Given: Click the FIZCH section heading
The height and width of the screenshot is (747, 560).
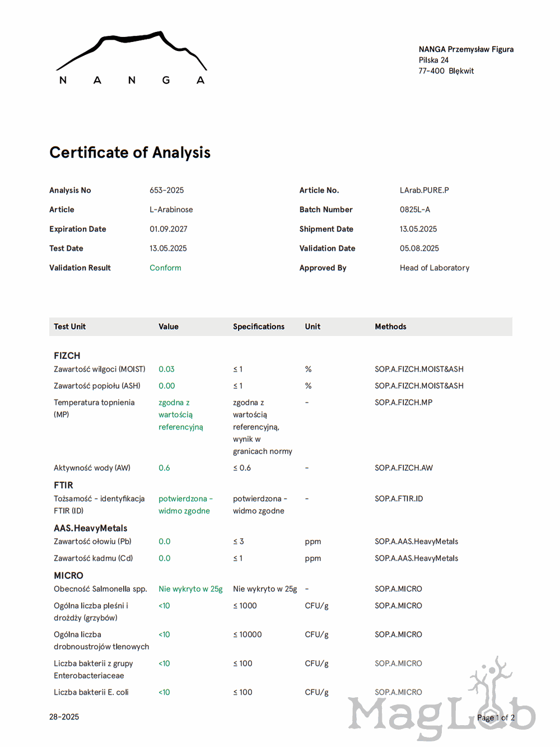Looking at the screenshot, I should (67, 356).
